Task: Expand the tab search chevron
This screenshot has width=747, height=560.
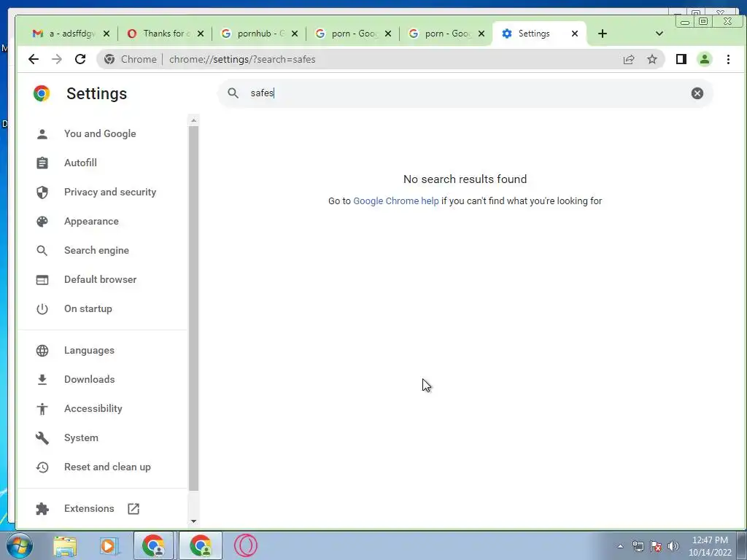Action: tap(659, 34)
